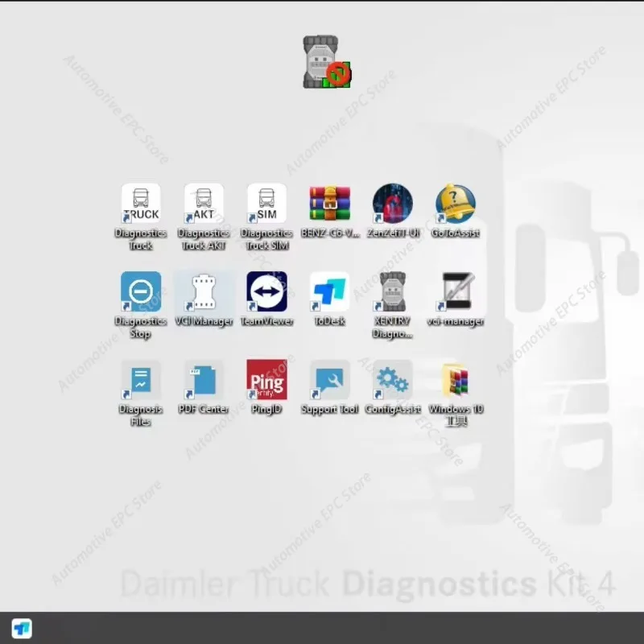Viewport: 644px width, 644px height.
Task: Select the PDF Center icon
Action: [204, 380]
